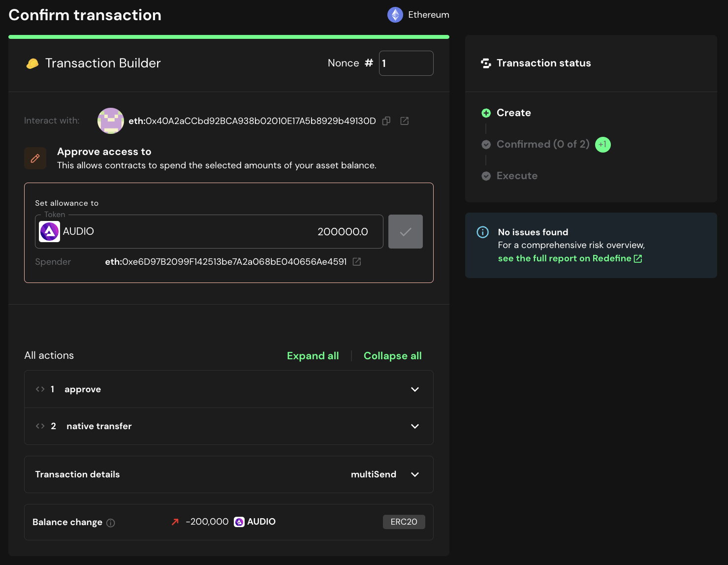Click the Transaction Builder app icon
Screen dimensions: 728x565
coord(32,63)
